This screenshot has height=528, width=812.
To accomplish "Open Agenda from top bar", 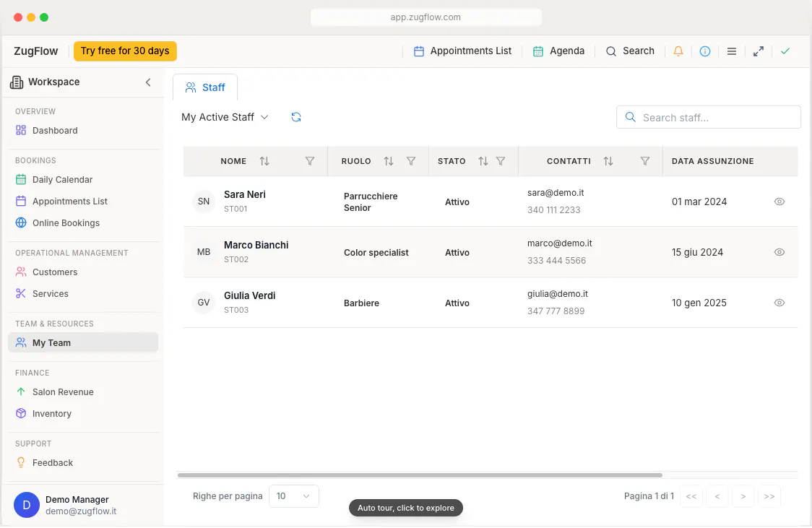I will coord(558,51).
